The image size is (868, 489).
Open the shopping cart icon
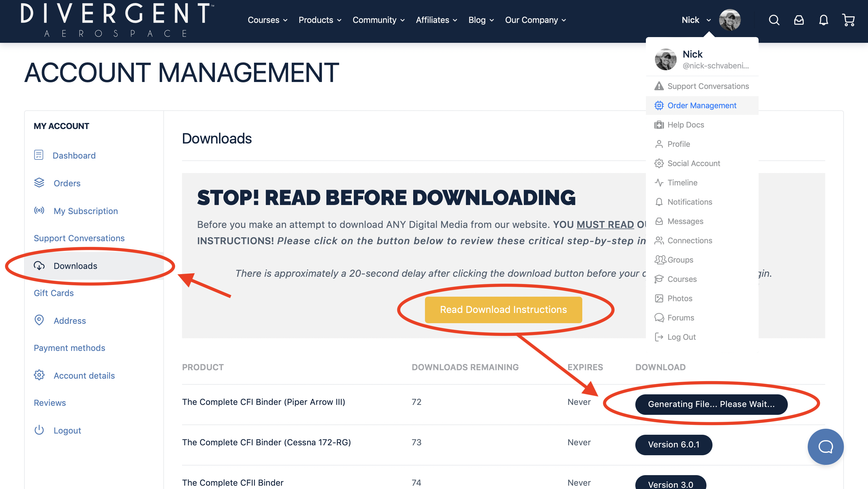(x=848, y=20)
